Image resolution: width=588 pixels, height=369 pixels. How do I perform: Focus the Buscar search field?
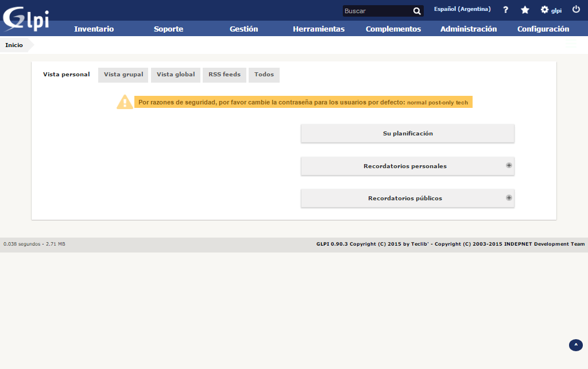(377, 11)
